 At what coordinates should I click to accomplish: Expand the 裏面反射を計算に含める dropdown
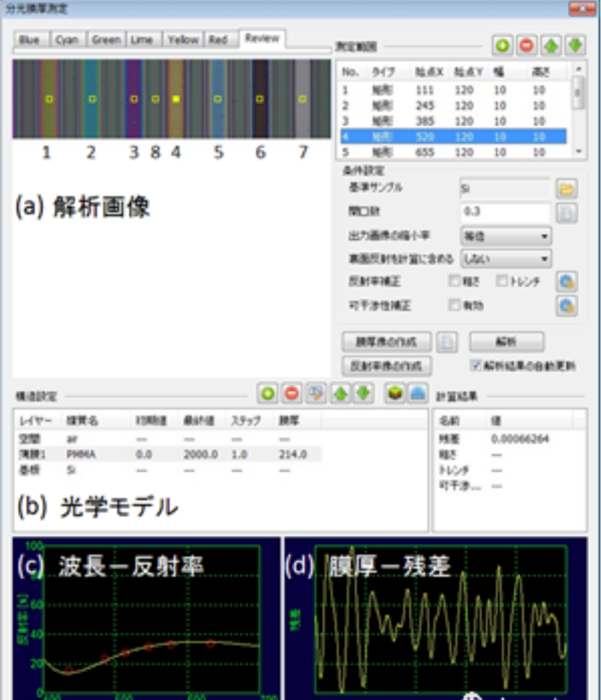(x=506, y=258)
